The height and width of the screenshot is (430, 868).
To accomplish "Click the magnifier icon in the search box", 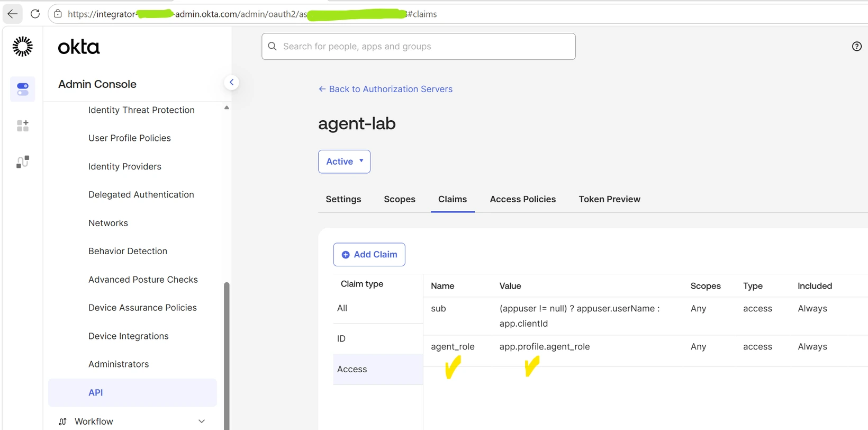I will pos(272,46).
